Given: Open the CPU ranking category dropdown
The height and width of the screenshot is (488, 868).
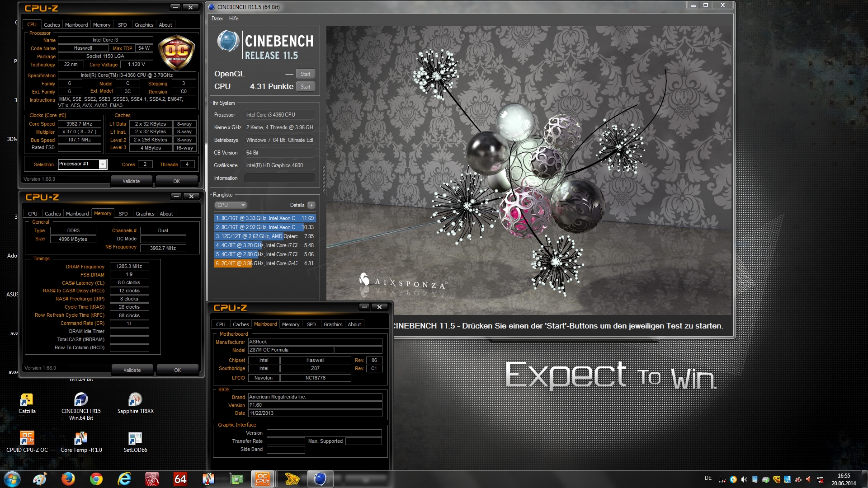Looking at the screenshot, I should coord(231,205).
